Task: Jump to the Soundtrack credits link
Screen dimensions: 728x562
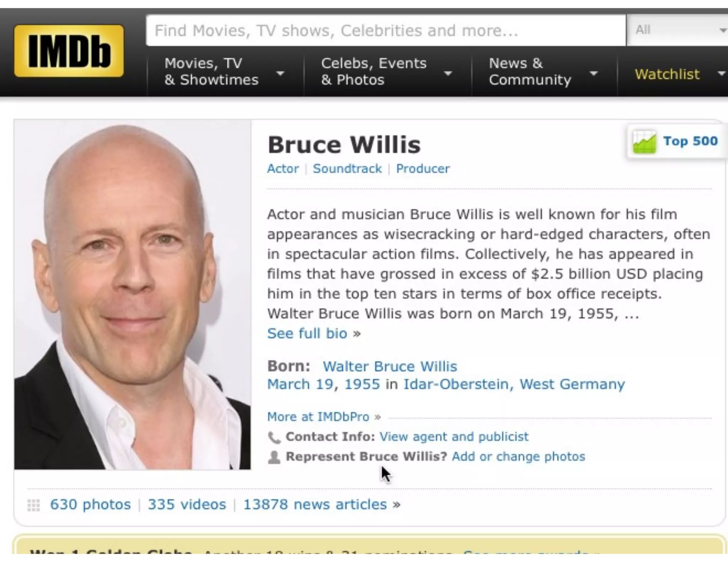Action: click(x=347, y=169)
